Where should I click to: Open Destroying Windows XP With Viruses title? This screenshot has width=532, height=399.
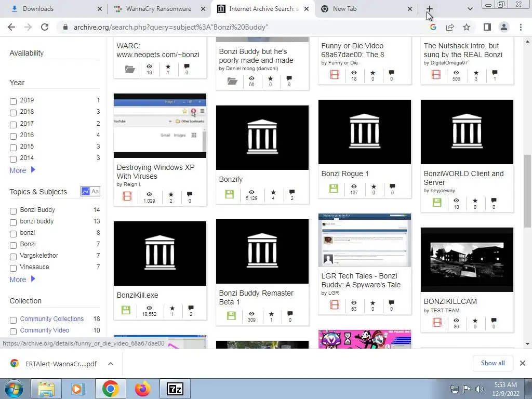pyautogui.click(x=155, y=171)
